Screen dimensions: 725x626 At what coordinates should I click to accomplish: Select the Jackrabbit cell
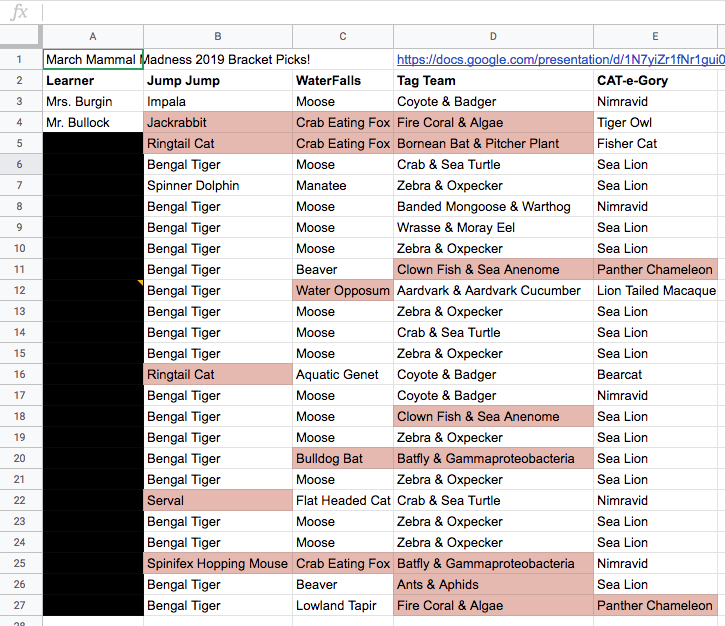218,123
